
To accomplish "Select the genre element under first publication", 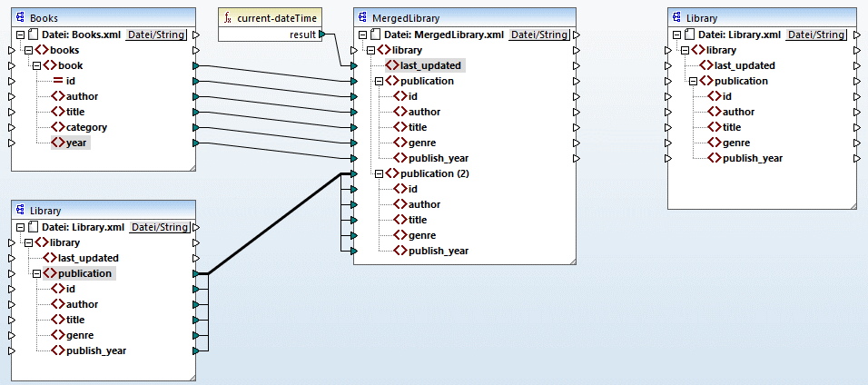I will pyautogui.click(x=422, y=143).
